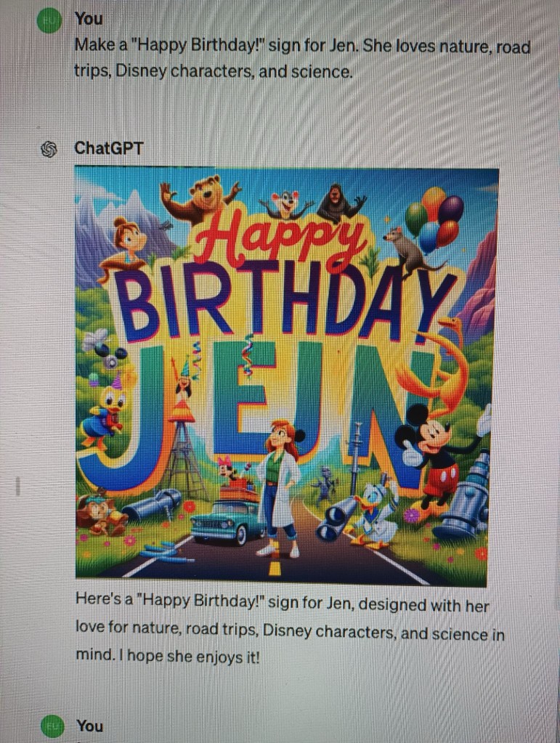Click Donald Duck beside the telescope
The image size is (560, 743).
point(377,517)
